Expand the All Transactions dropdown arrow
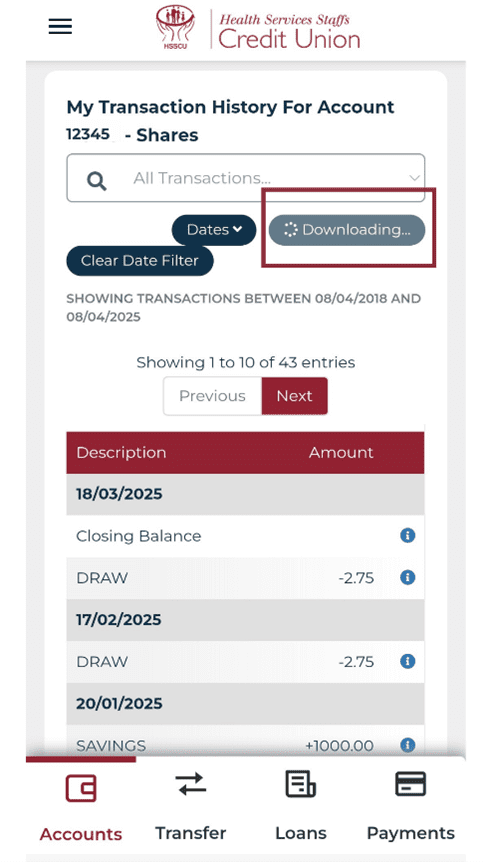This screenshot has width=485, height=862. click(x=414, y=178)
